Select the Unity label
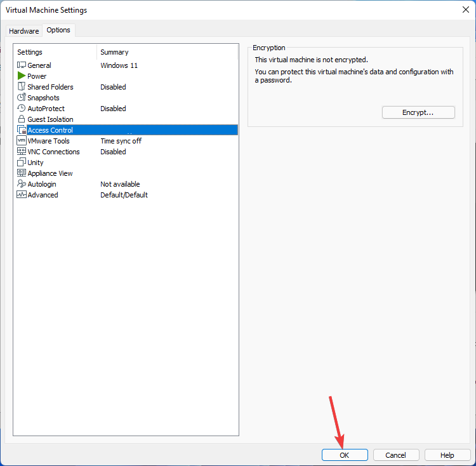476x466 pixels. point(36,163)
